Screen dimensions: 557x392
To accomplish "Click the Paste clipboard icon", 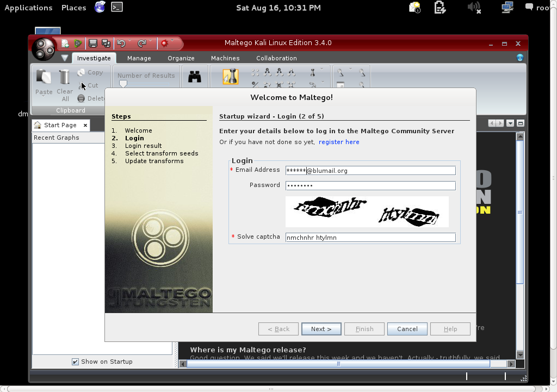I will coord(44,77).
